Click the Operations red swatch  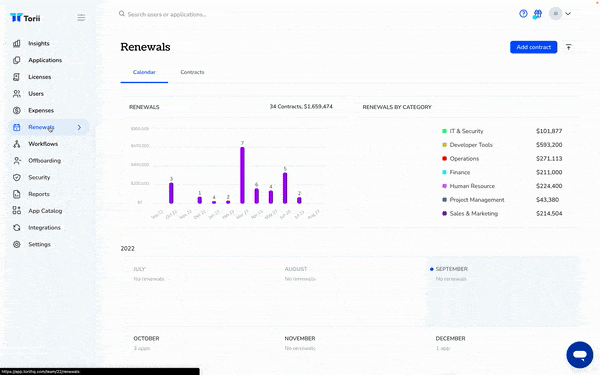(444, 158)
